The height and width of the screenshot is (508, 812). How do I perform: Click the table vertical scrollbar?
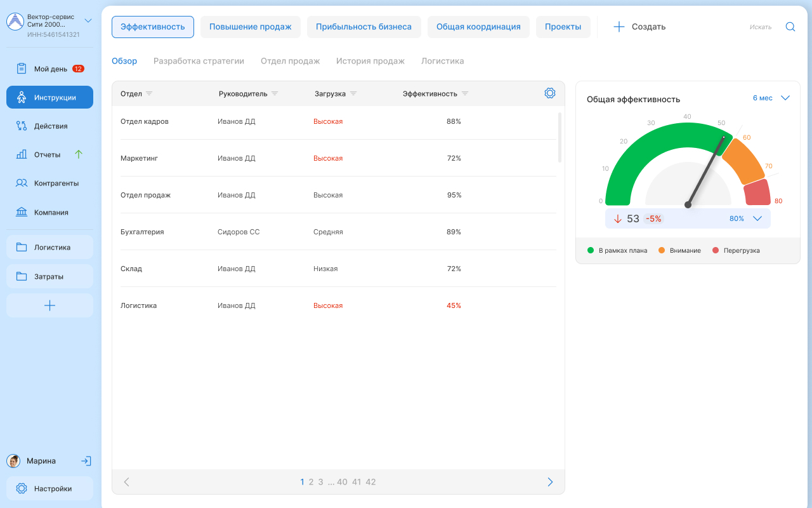point(560,137)
